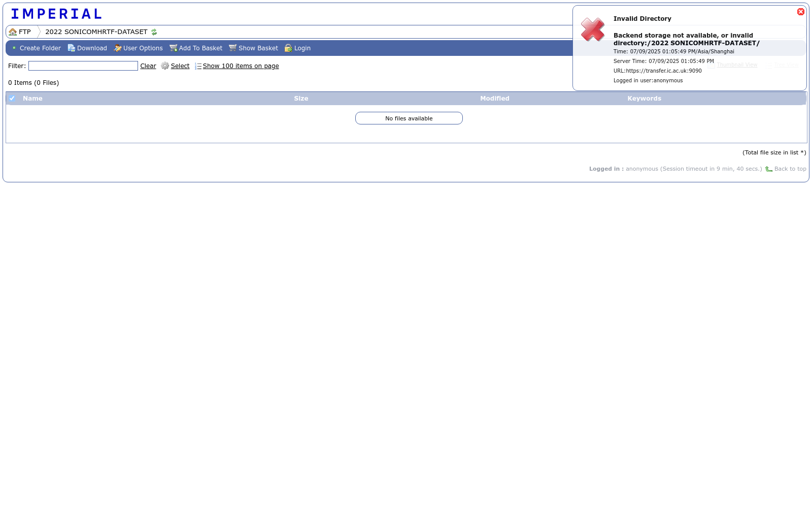Toggle the select-all checkbox in header

(12, 99)
